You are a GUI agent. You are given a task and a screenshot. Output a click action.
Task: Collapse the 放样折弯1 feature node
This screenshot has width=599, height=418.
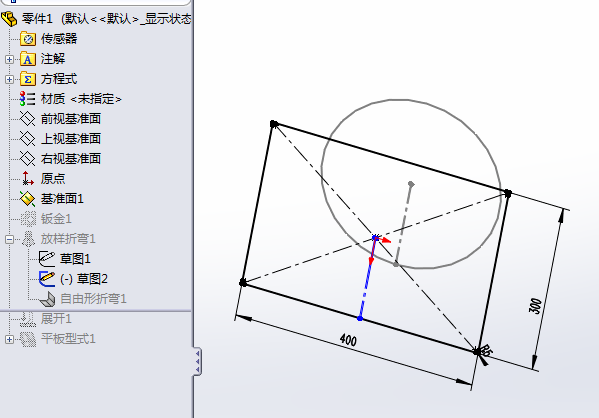click(x=10, y=239)
